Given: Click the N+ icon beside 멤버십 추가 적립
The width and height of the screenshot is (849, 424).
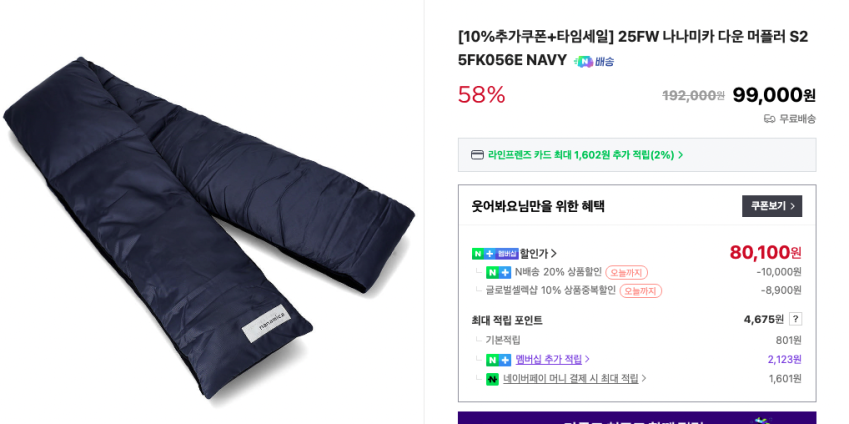Looking at the screenshot, I should pos(498,360).
